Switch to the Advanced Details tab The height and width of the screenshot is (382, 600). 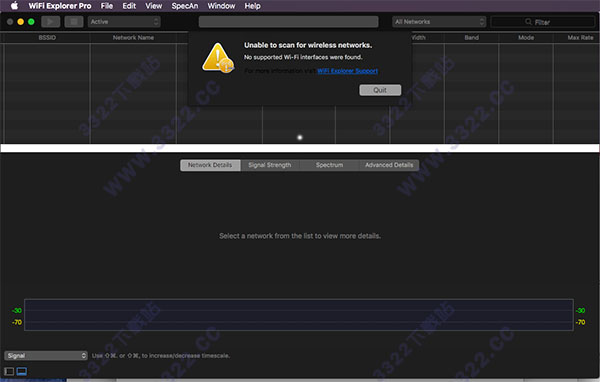pos(389,165)
